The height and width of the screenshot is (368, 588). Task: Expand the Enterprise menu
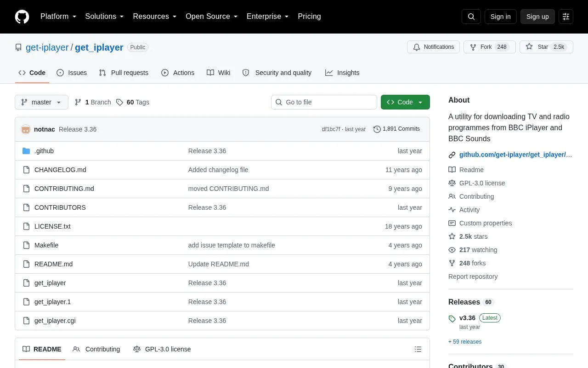[x=268, y=17]
